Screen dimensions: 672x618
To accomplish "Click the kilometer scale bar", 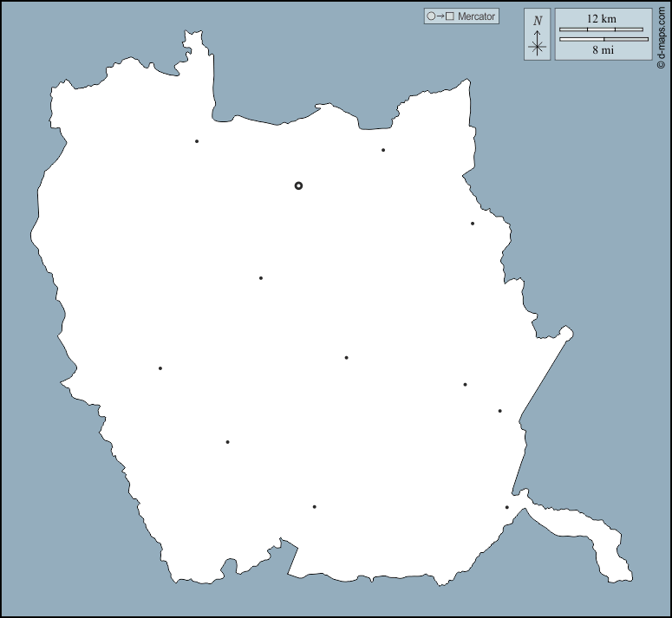I will (x=601, y=29).
